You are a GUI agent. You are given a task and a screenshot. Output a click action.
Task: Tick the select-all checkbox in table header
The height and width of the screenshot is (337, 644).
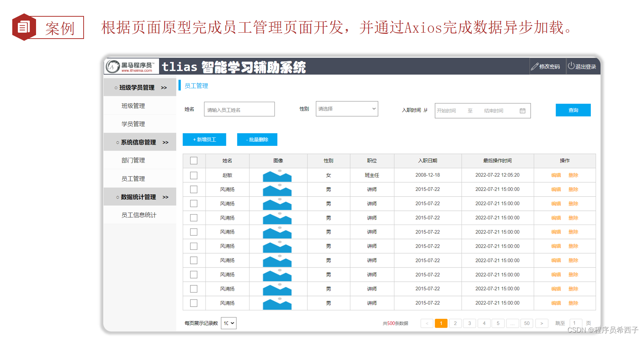pos(194,161)
